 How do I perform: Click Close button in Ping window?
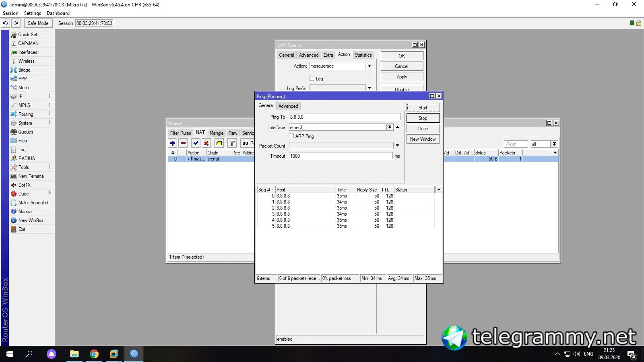pos(423,129)
